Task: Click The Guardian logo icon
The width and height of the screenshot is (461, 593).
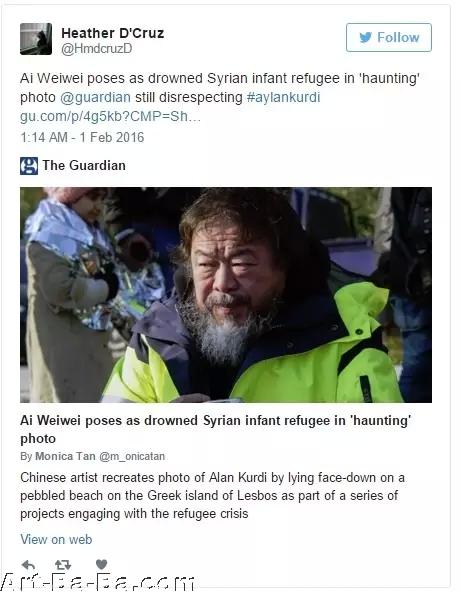Action: pos(29,166)
